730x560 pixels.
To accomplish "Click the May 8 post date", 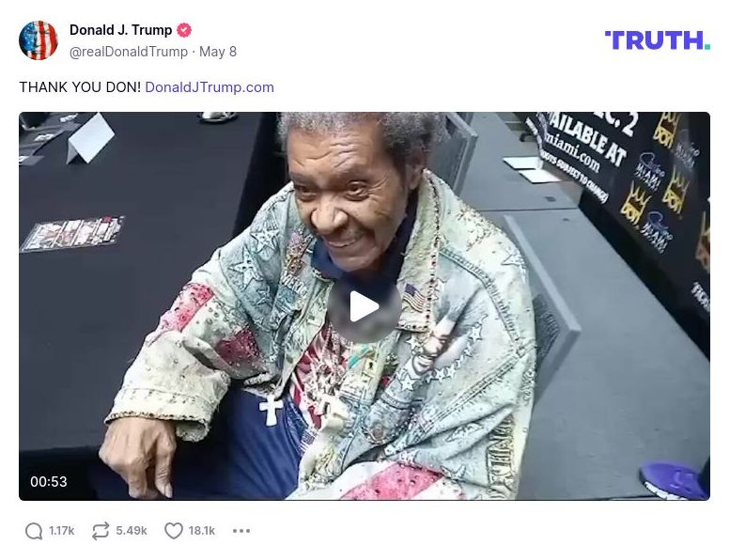I will [x=218, y=52].
